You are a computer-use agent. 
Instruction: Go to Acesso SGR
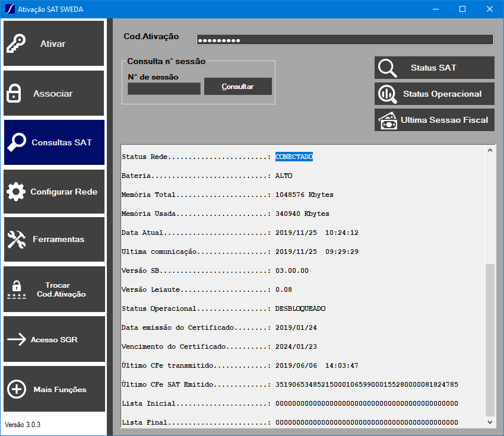[55, 339]
